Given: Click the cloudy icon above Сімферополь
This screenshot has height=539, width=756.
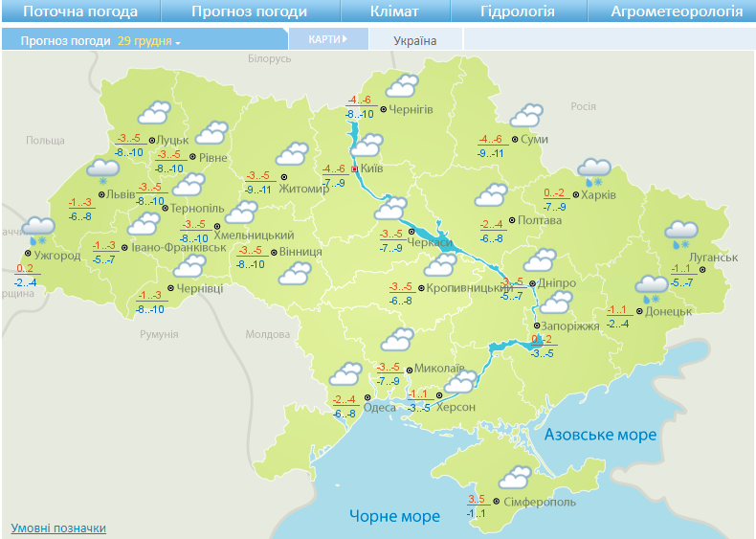Looking at the screenshot, I should pyautogui.click(x=516, y=477).
